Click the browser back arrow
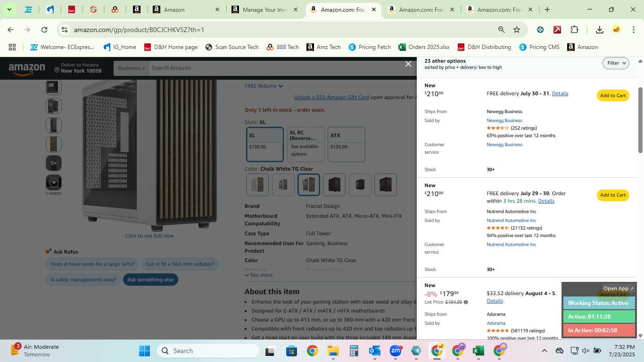The height and width of the screenshot is (362, 644). [x=10, y=30]
